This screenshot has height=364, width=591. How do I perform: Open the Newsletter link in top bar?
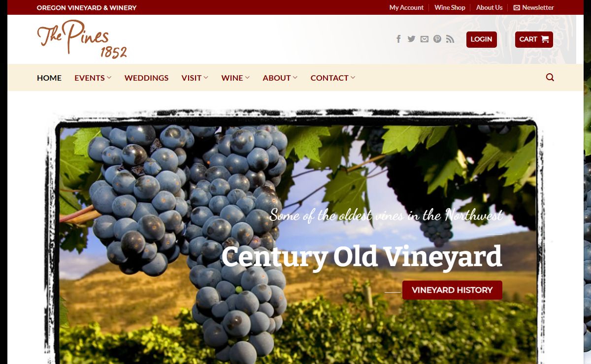[x=533, y=7]
